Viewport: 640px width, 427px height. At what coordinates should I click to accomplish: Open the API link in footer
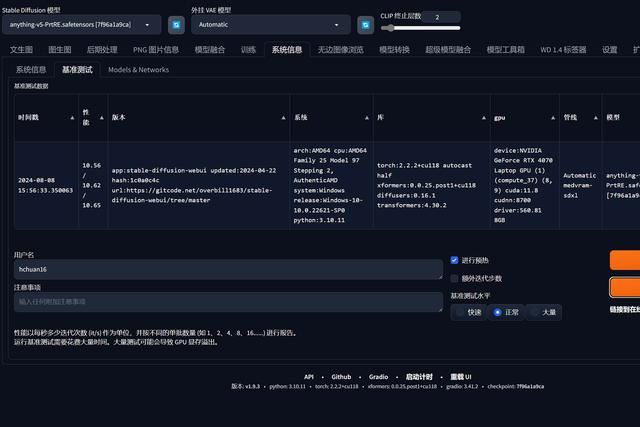coord(309,377)
